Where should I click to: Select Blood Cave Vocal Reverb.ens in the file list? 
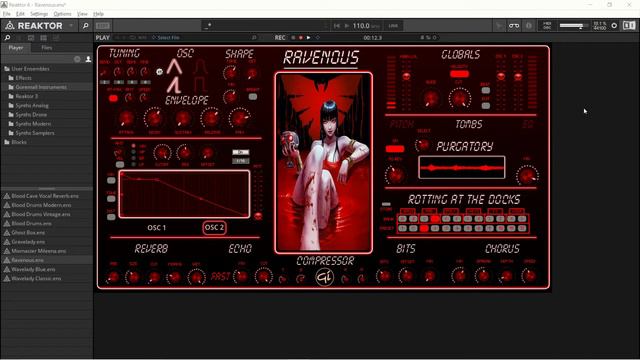point(45,196)
